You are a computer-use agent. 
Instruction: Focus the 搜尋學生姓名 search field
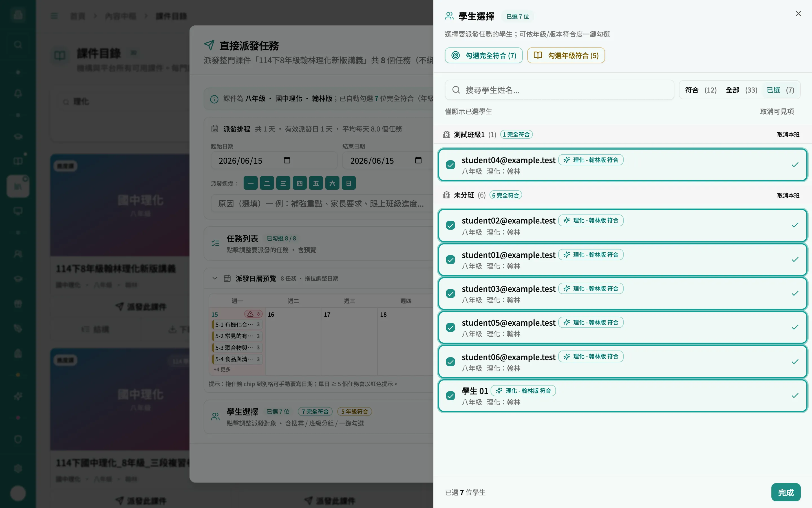click(x=559, y=90)
